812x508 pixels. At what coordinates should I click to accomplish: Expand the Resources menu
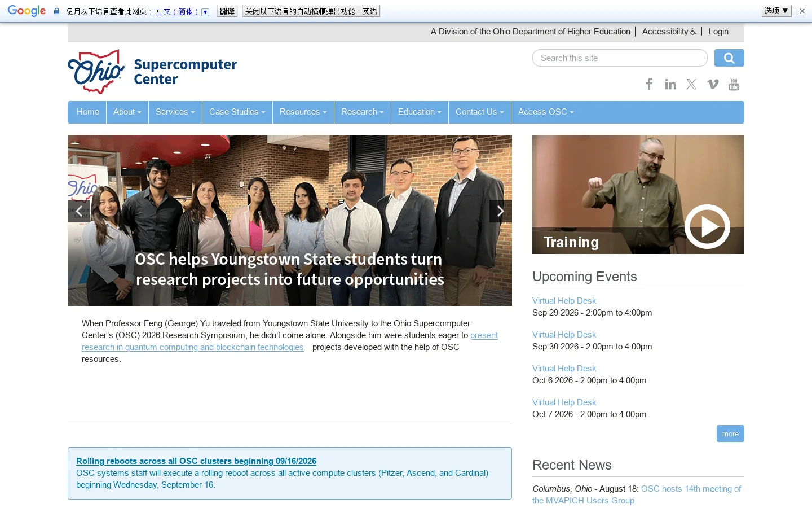[303, 112]
